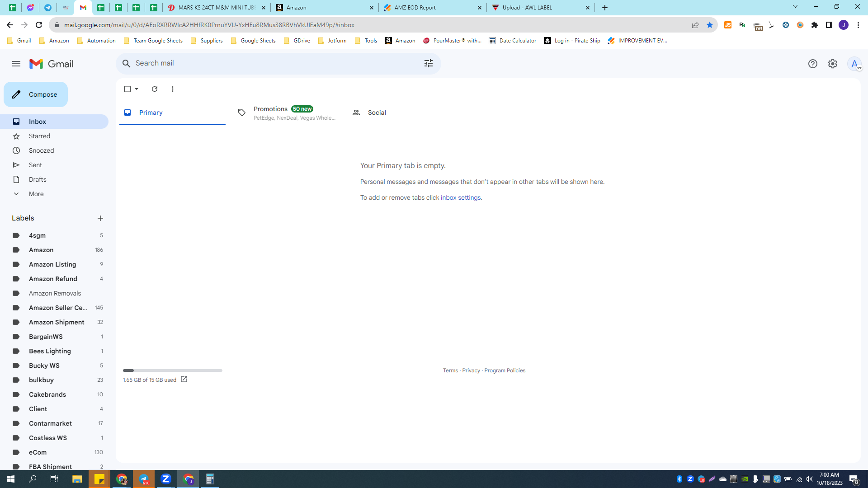Switch to the Primary tab
This screenshot has width=868, height=488.
(172, 113)
